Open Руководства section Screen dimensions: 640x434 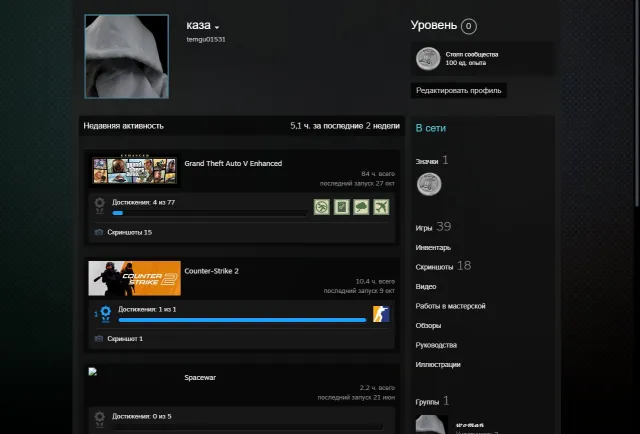(x=436, y=345)
